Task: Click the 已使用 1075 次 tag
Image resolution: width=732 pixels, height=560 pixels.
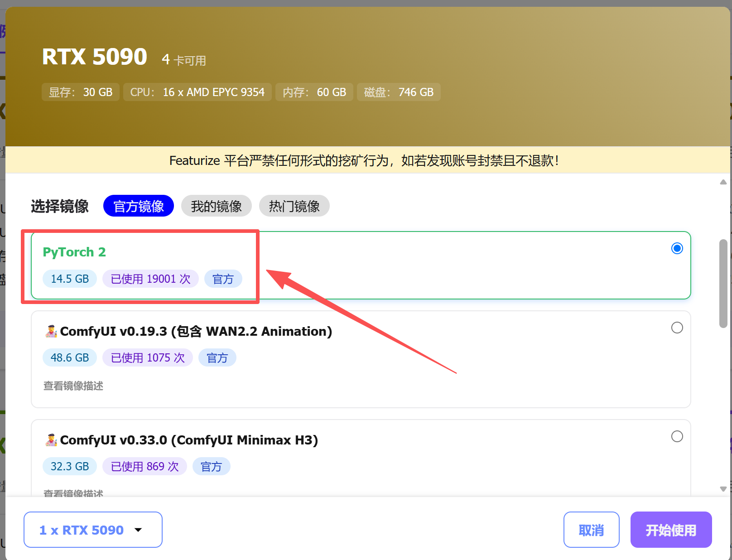Action: pyautogui.click(x=148, y=357)
